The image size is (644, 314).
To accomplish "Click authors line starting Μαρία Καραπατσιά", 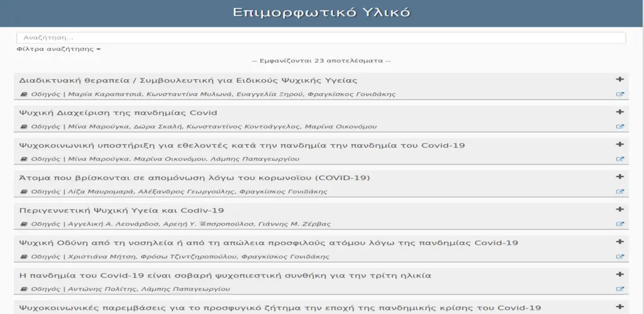I will 231,94.
